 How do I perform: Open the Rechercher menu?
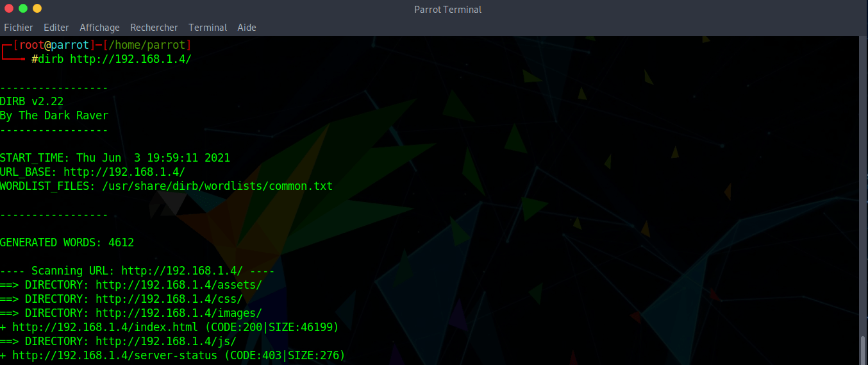154,28
